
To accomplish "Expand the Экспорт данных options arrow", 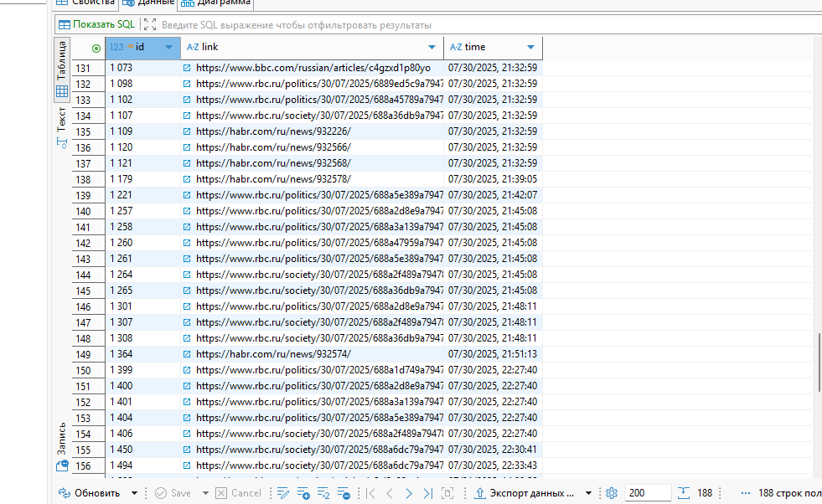I will click(x=588, y=493).
